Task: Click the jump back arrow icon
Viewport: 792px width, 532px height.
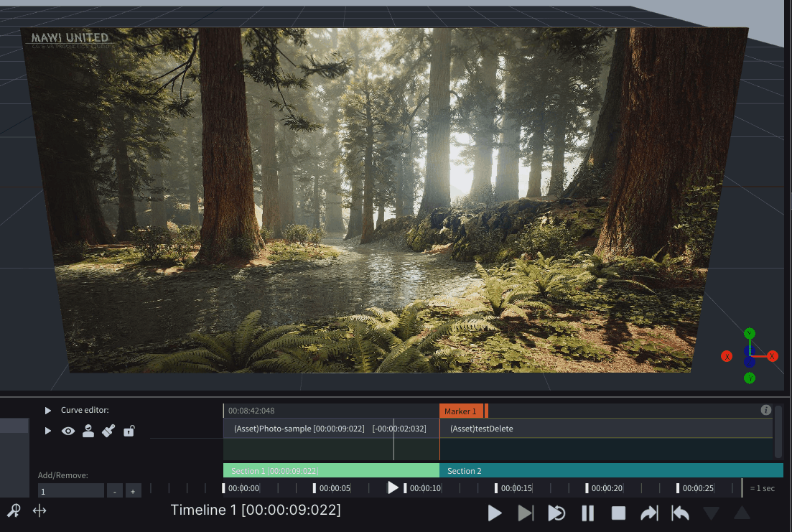Action: (x=681, y=513)
